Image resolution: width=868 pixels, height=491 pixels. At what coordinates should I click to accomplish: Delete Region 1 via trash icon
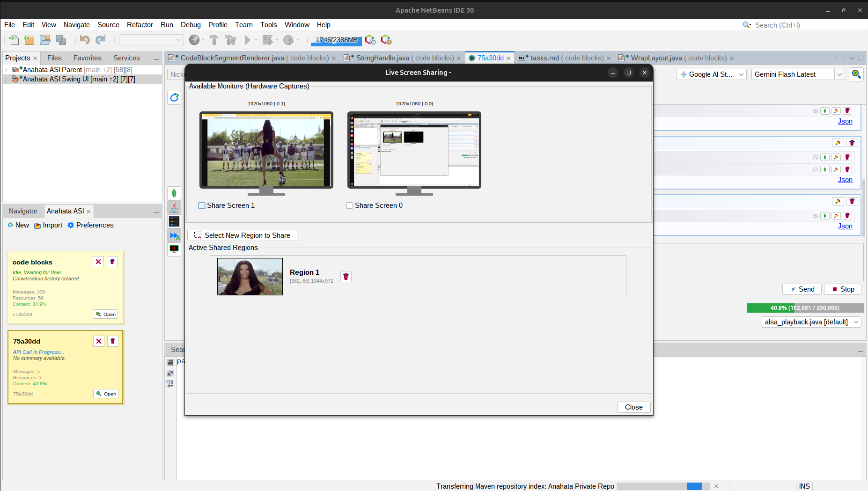pos(346,277)
